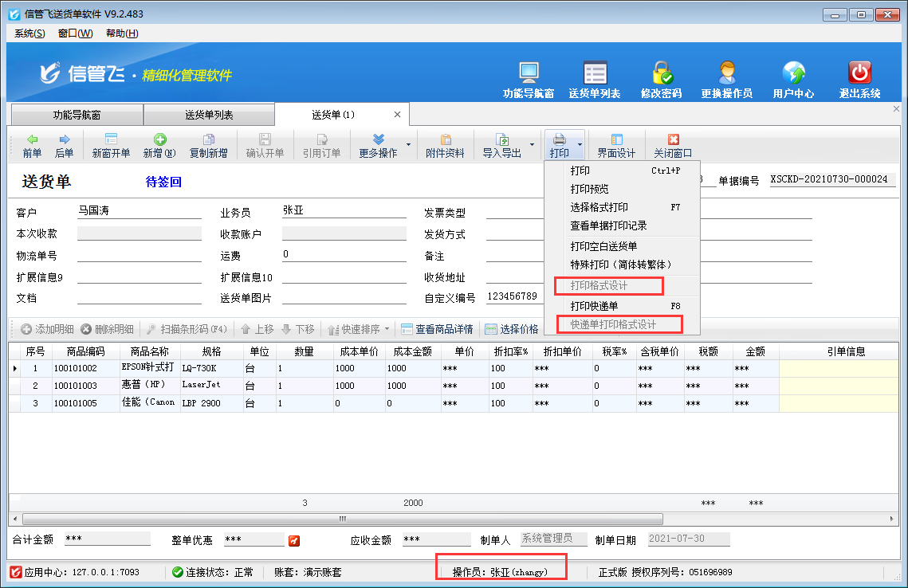Open the 帮助(H) menu
Viewport: 908px width, 588px height.
[x=122, y=33]
